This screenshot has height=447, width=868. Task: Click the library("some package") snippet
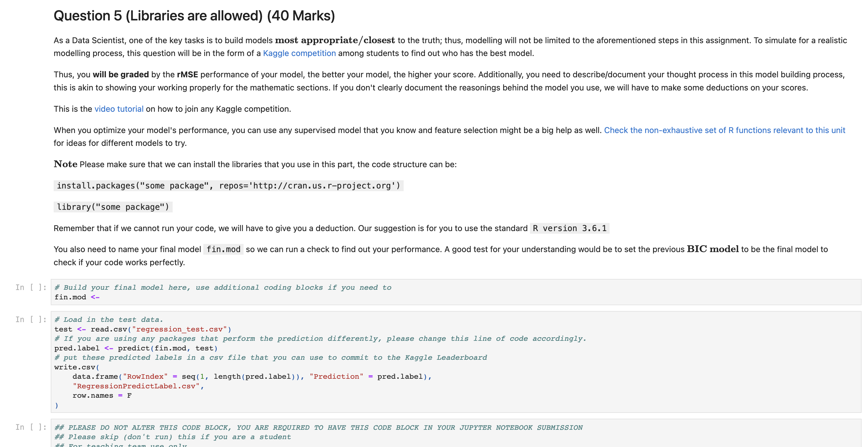point(113,207)
